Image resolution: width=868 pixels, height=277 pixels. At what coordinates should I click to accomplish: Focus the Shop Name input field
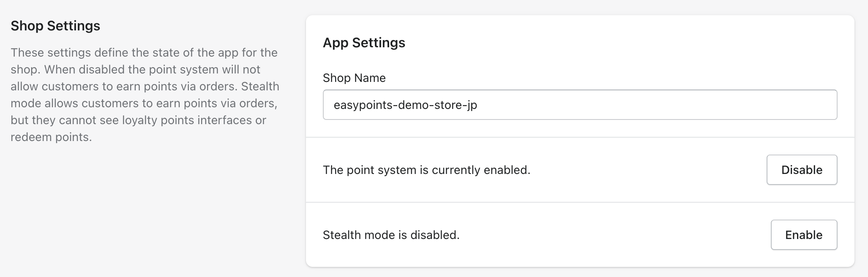[579, 105]
